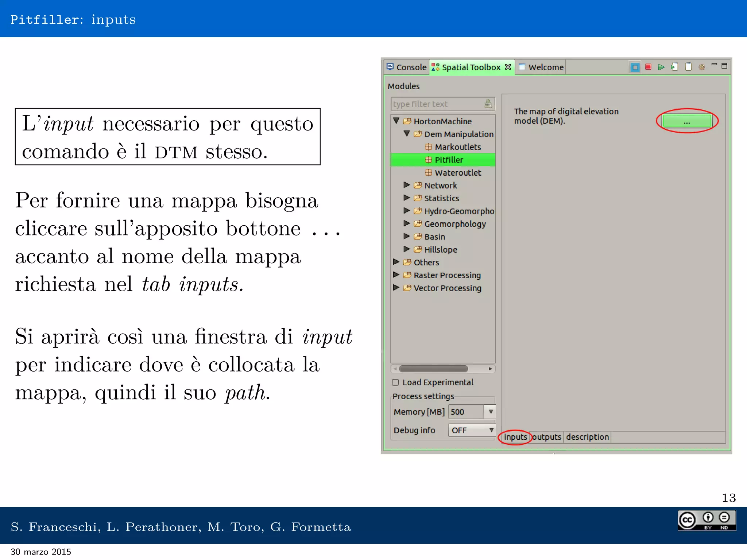The width and height of the screenshot is (747, 560).
Task: Click the Wateroutlet module icon
Action: coord(428,172)
